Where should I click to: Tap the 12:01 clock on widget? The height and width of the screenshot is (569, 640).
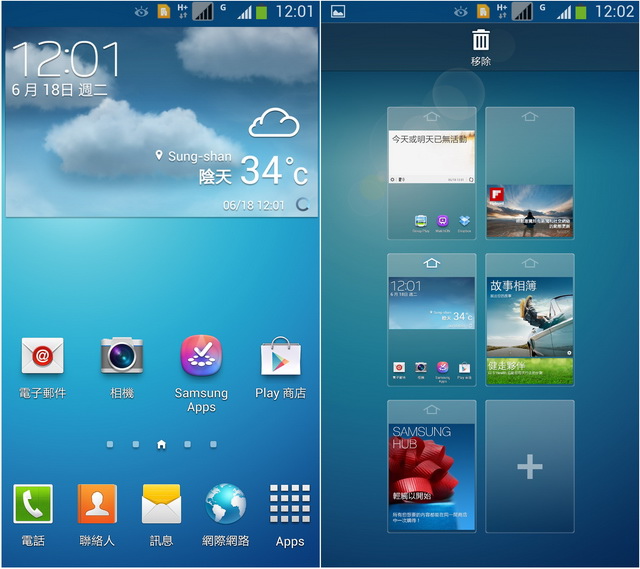point(67,60)
